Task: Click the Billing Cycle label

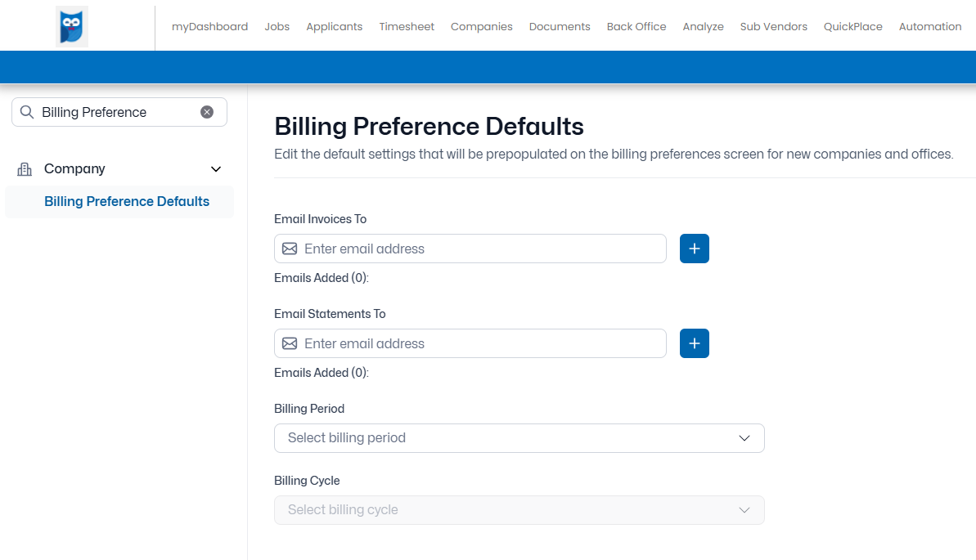Action: 307,481
